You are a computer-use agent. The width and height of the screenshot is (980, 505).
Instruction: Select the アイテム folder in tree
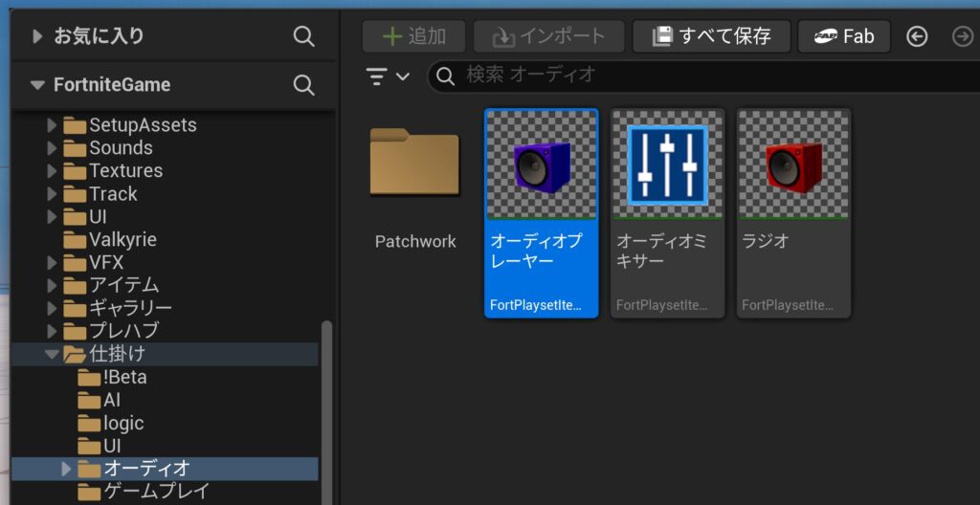pos(112,286)
